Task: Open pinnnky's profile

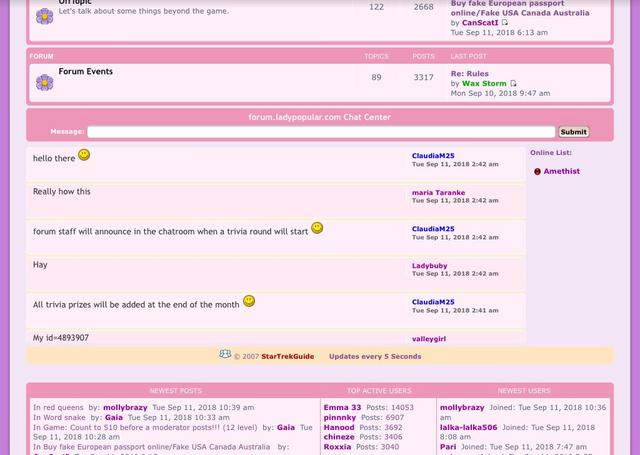Action: pos(340,417)
